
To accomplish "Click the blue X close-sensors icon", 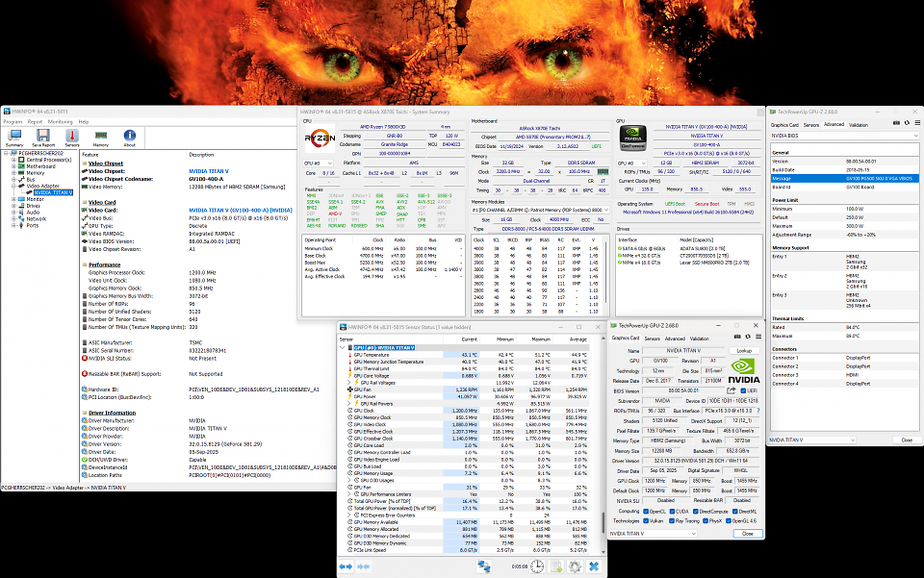I will click(x=594, y=566).
